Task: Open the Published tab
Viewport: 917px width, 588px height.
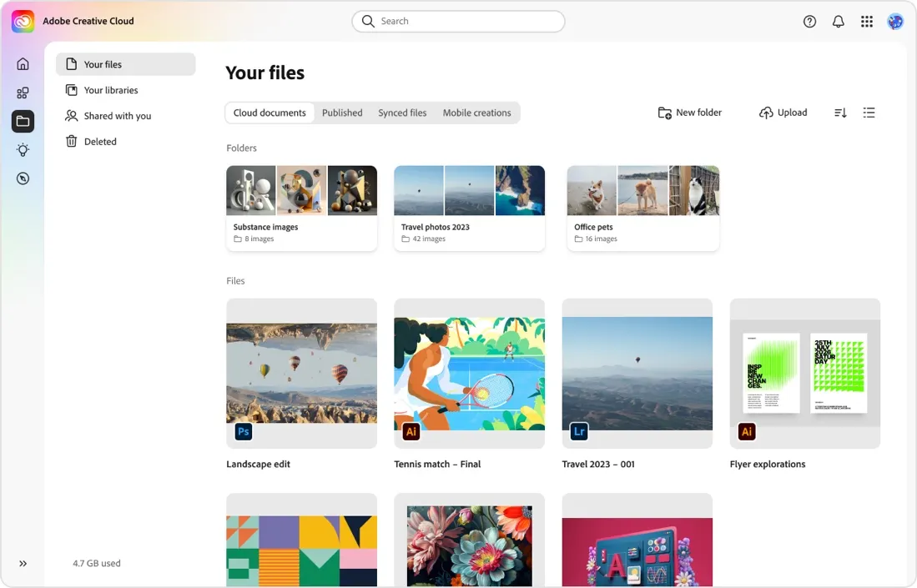Action: pyautogui.click(x=341, y=112)
